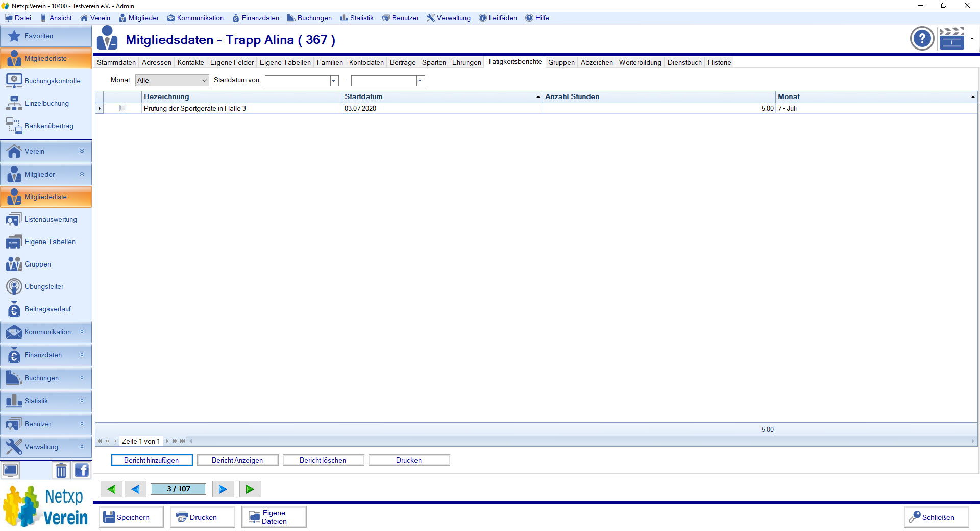Image resolution: width=980 pixels, height=531 pixels.
Task: Open Übungsleiter from the sidebar
Action: (44, 287)
